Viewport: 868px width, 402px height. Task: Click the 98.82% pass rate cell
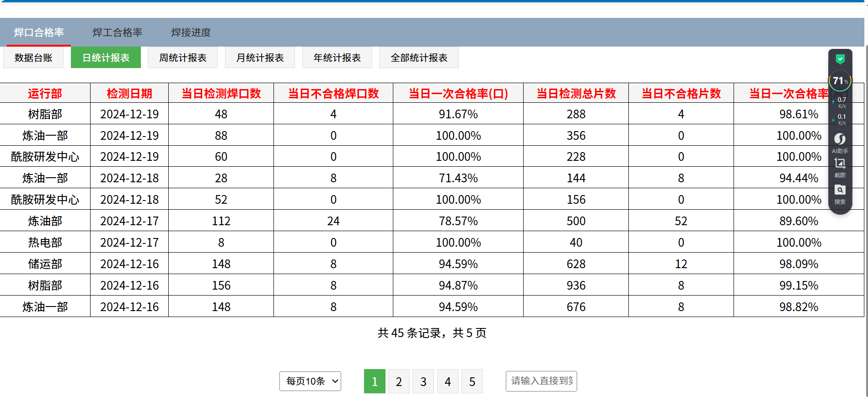(798, 307)
